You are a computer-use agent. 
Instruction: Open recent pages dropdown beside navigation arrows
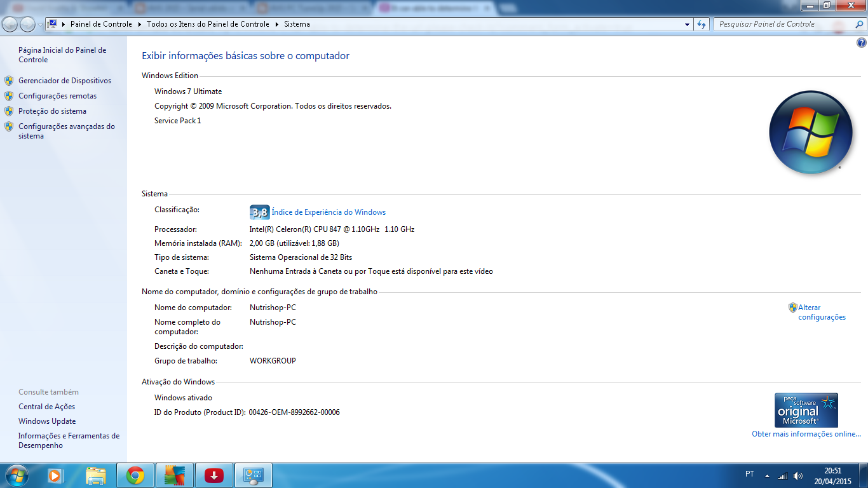click(40, 25)
